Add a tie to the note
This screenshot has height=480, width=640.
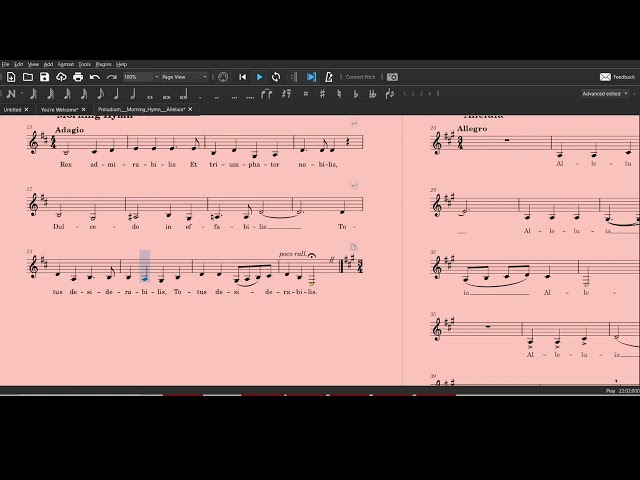[267, 94]
